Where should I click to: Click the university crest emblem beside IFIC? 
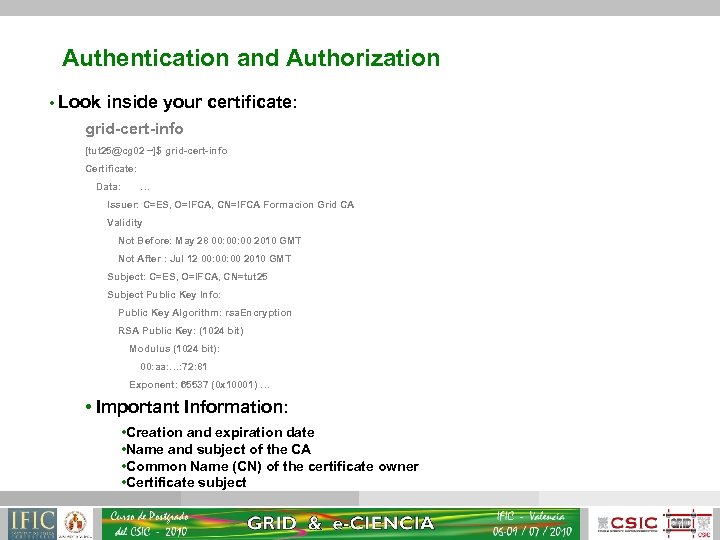tap(75, 523)
